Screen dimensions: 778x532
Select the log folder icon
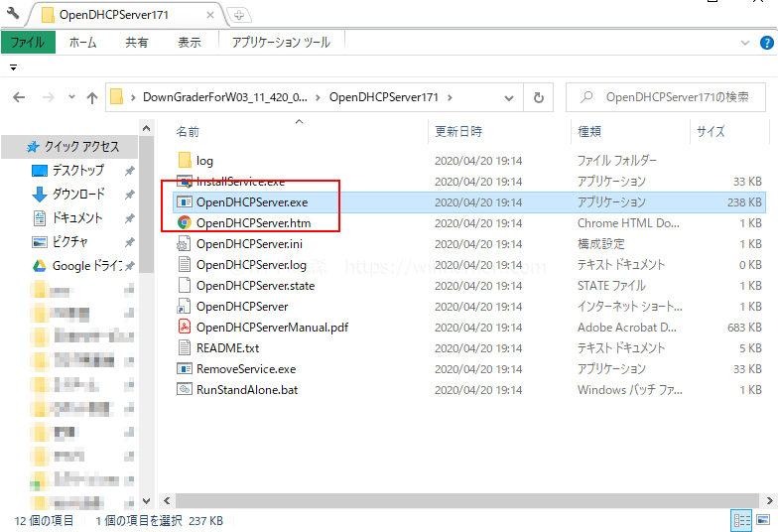(x=185, y=161)
